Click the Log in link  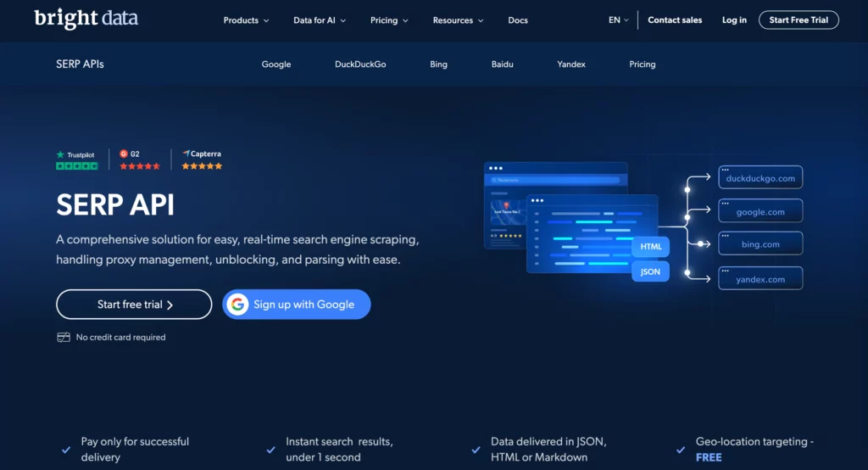(x=734, y=20)
